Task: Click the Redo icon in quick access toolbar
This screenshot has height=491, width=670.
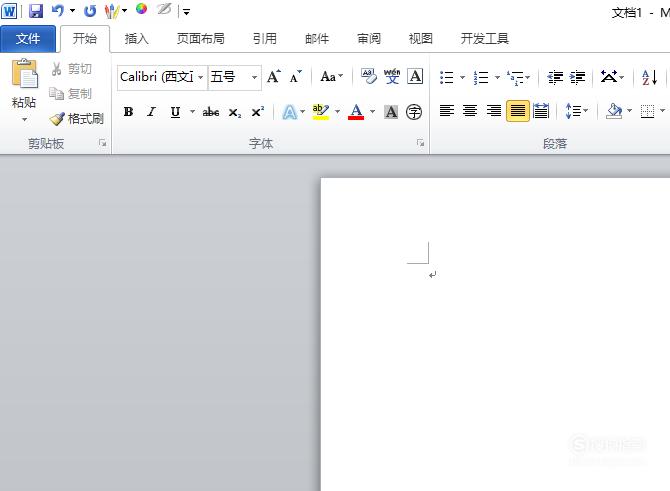Action: pyautogui.click(x=90, y=11)
